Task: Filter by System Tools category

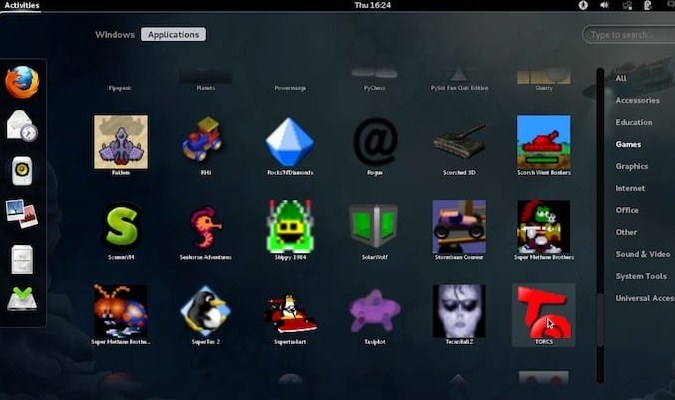Action: pyautogui.click(x=641, y=276)
